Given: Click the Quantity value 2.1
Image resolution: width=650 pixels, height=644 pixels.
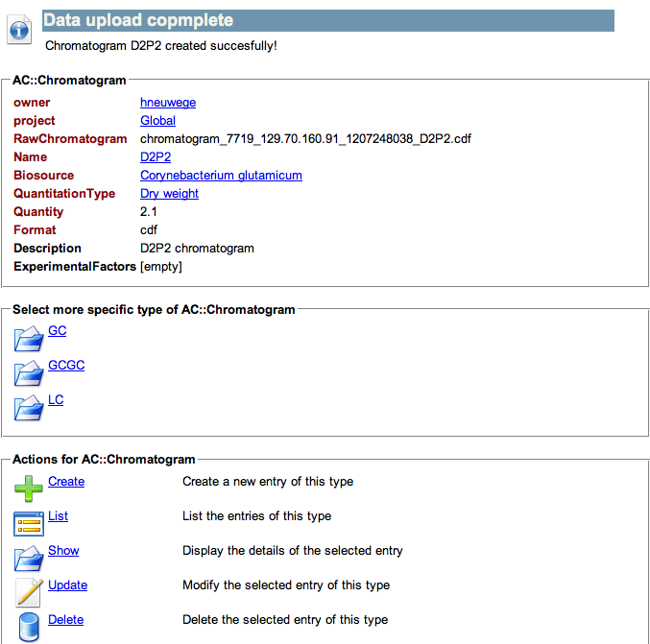Looking at the screenshot, I should pos(149,212).
